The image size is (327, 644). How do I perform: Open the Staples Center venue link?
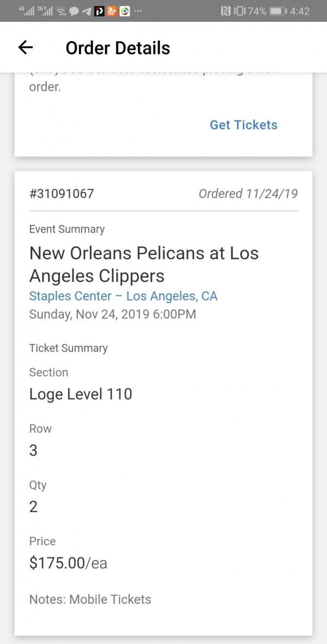(x=124, y=296)
